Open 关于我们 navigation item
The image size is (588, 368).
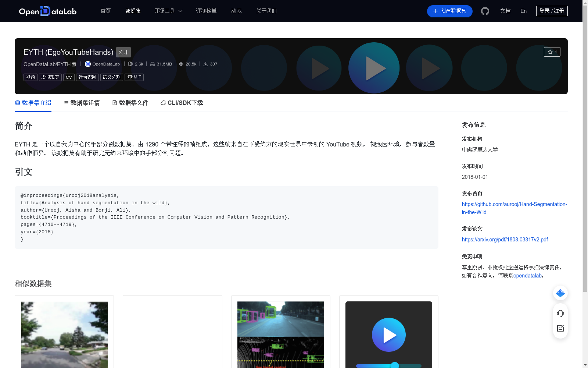click(x=266, y=11)
